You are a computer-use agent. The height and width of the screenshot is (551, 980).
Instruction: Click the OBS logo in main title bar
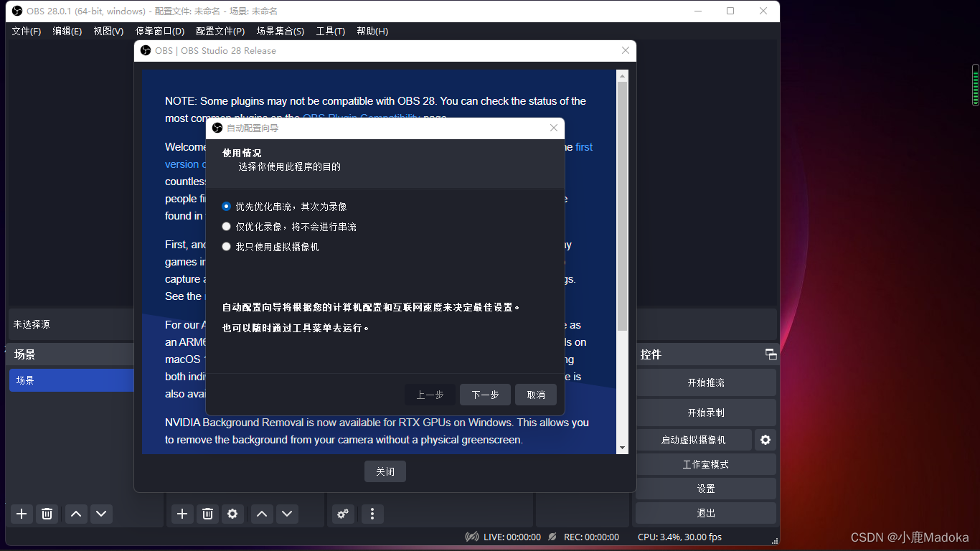(x=17, y=11)
